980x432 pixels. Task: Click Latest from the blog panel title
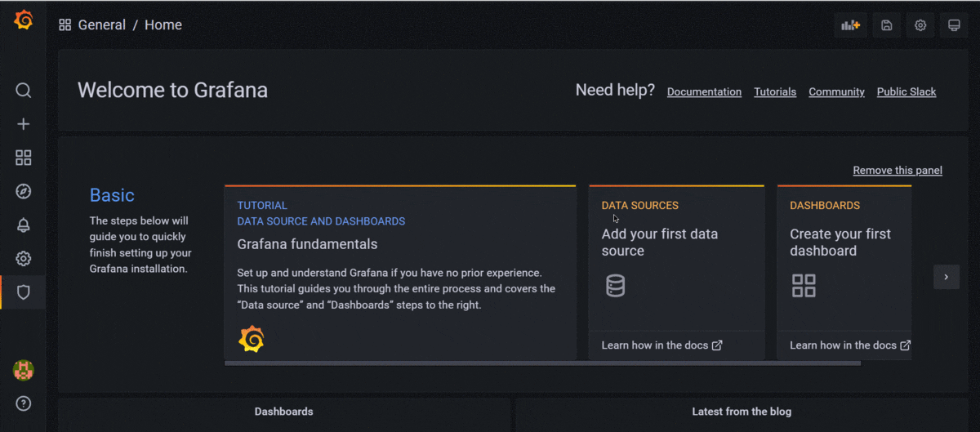[x=742, y=412]
